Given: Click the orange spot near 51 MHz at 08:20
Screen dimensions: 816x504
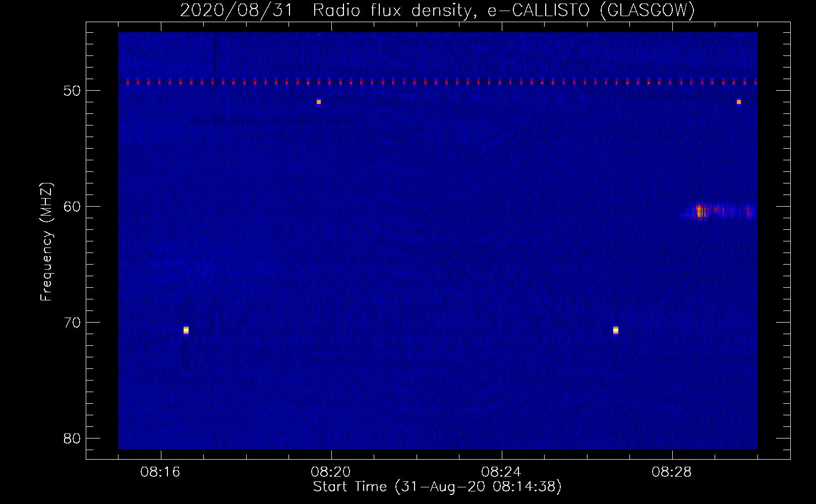Looking at the screenshot, I should (x=319, y=102).
